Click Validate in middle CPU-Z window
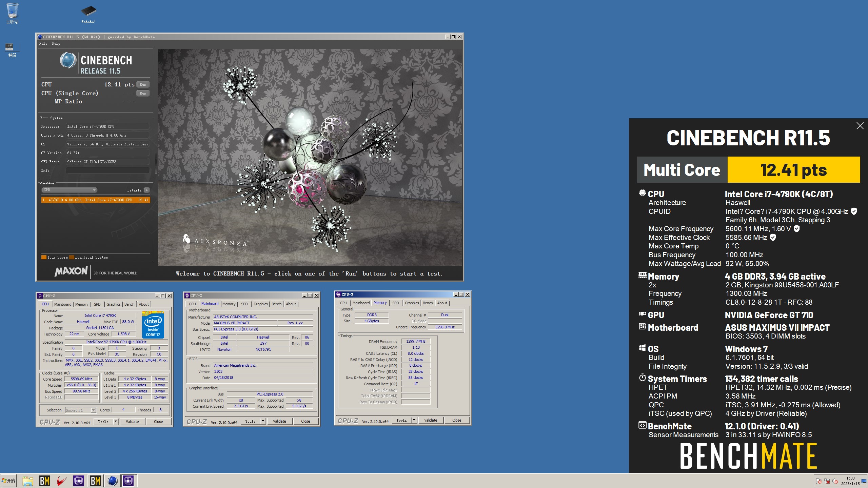This screenshot has width=868, height=488. tap(279, 421)
